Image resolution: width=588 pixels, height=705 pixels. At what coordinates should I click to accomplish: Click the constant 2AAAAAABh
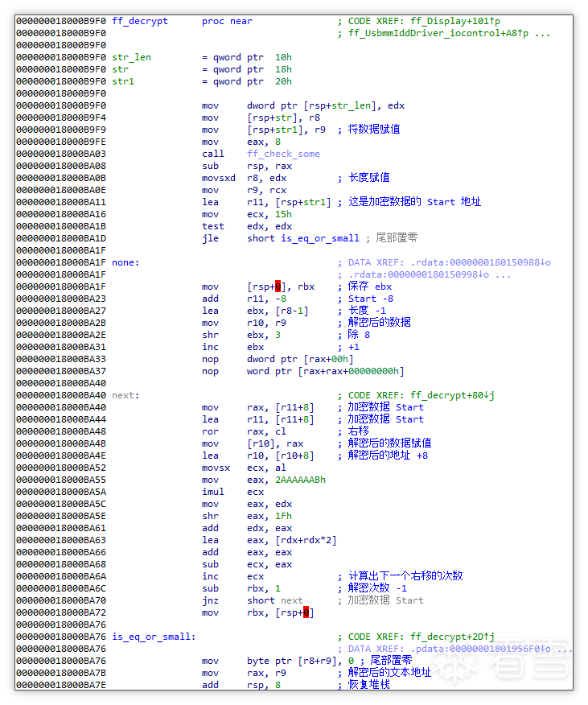[x=300, y=480]
